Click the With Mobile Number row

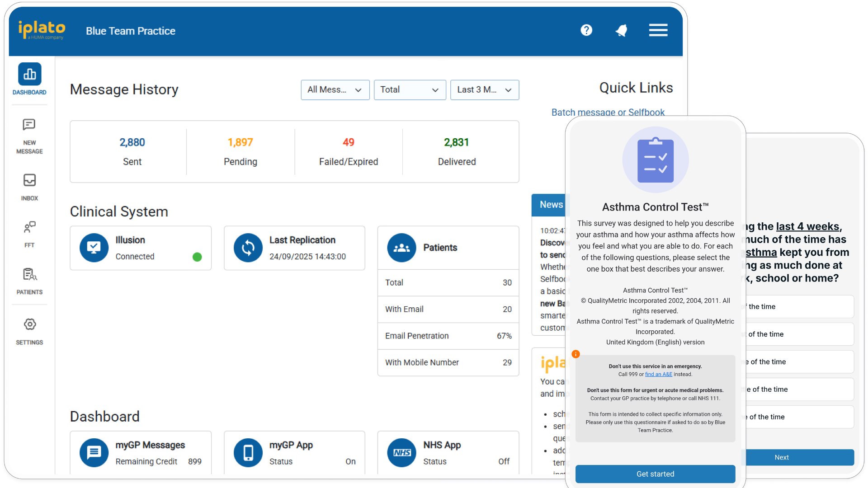(x=448, y=362)
